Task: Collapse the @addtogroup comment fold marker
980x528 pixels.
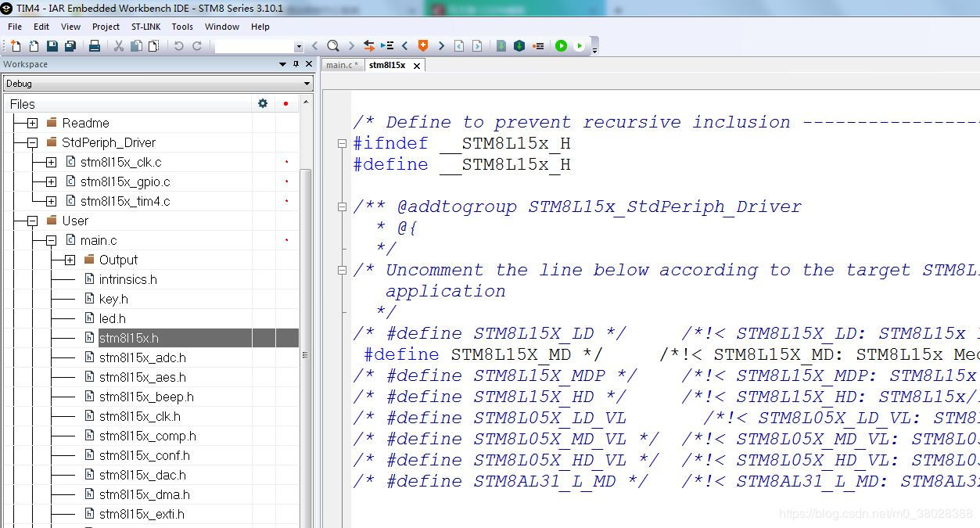Action: click(342, 207)
